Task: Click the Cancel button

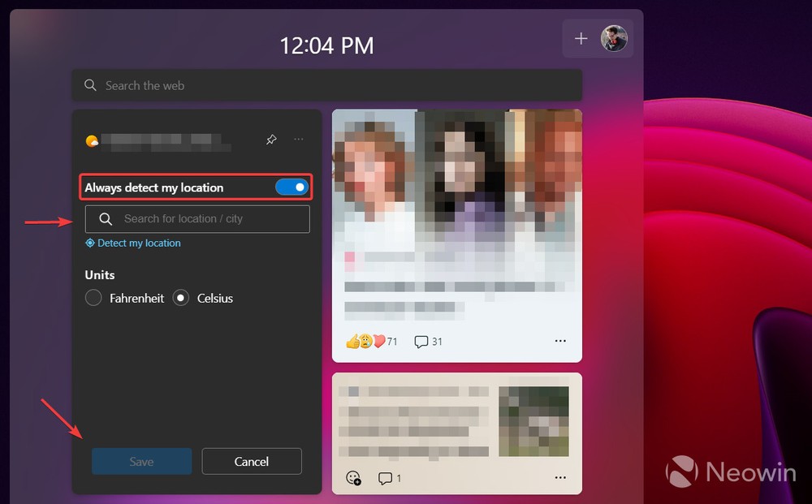Action: [x=252, y=461]
